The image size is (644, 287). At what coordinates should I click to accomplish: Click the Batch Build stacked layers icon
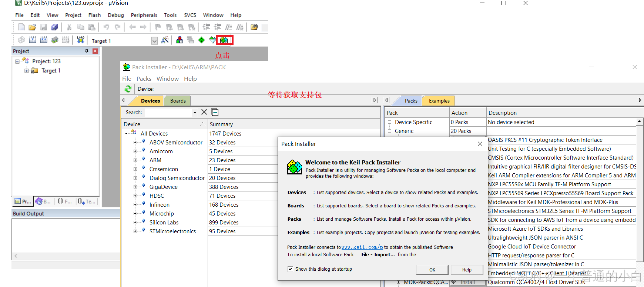pos(55,40)
